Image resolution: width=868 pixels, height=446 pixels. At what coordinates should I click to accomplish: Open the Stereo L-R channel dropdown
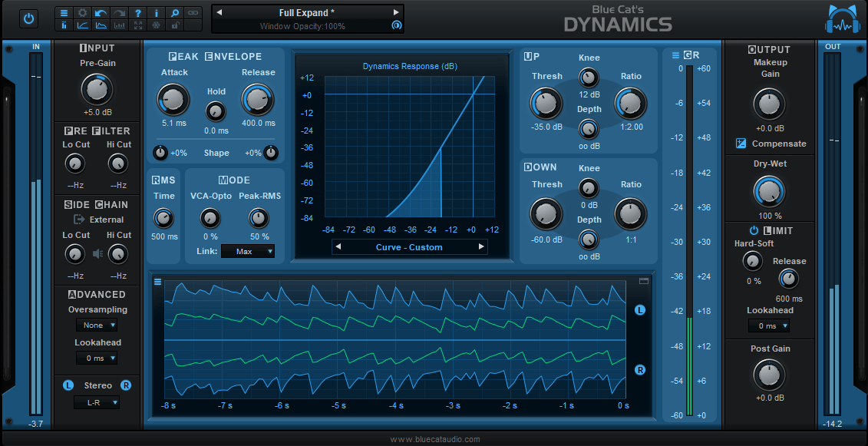point(97,402)
